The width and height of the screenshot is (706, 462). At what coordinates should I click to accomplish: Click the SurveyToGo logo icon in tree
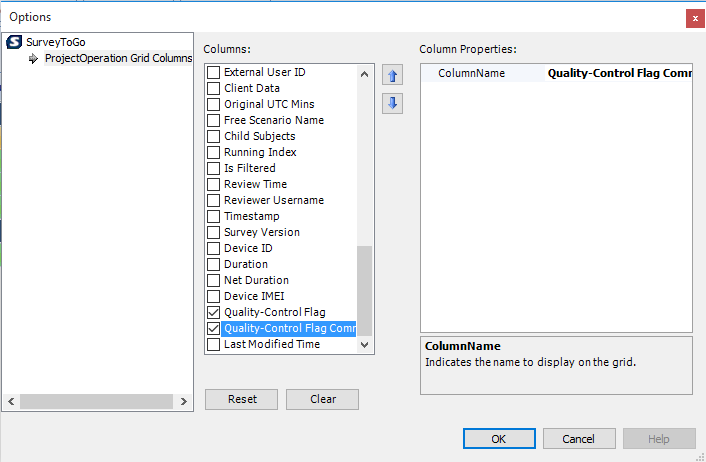pyautogui.click(x=14, y=42)
